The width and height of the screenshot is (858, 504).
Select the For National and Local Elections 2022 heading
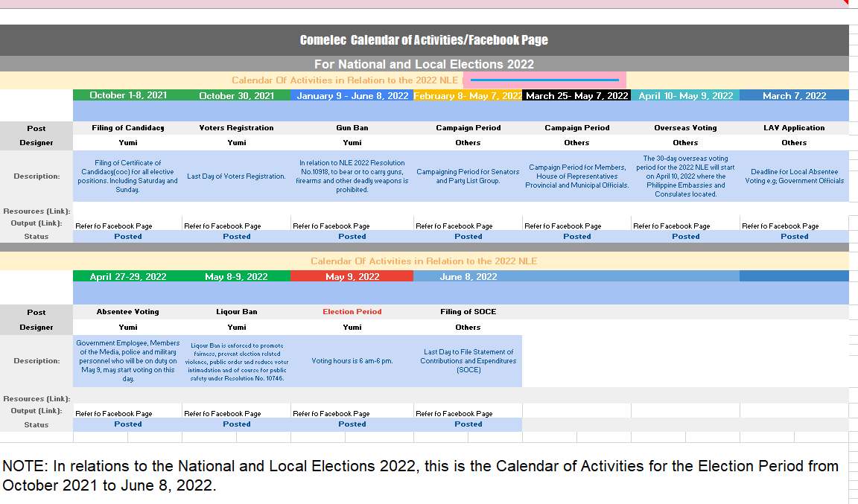(424, 64)
